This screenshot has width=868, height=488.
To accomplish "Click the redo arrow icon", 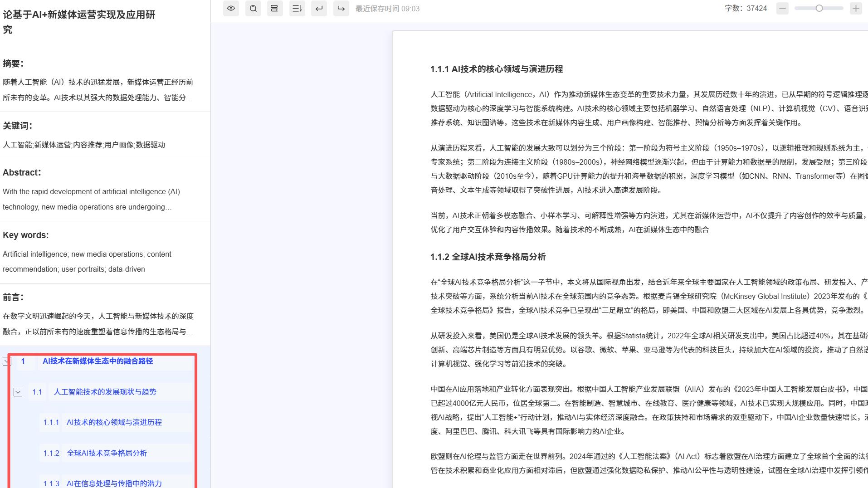I will pos(341,8).
